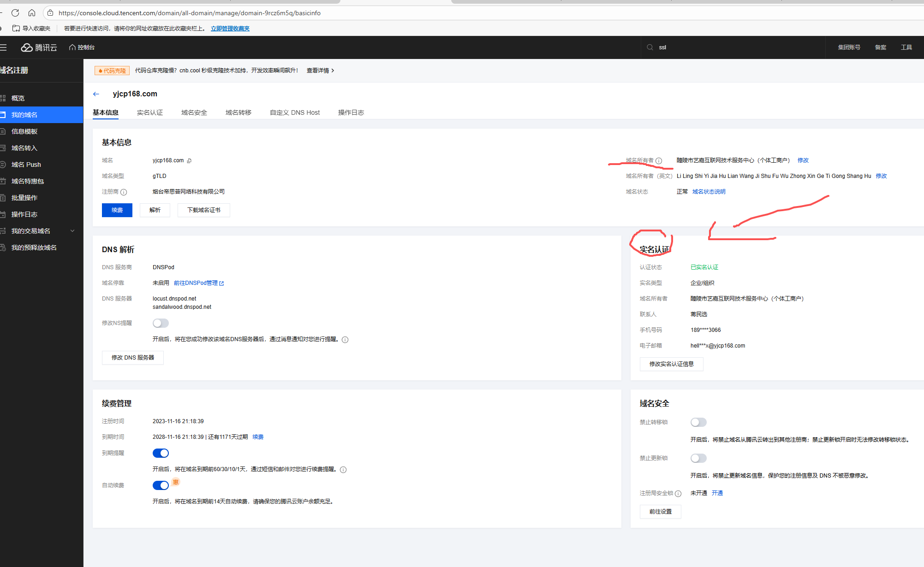
Task: Click info icon beside 域名所有者 label
Action: (659, 161)
